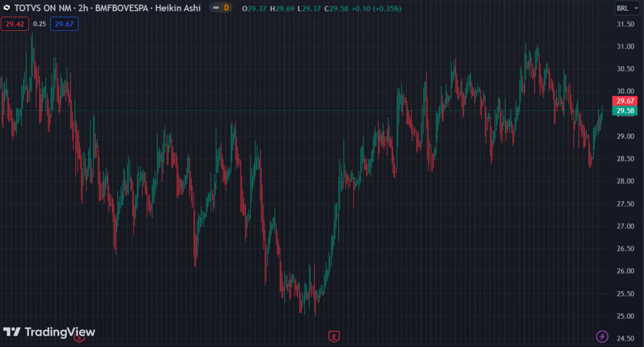
Task: Click the orange D delayed-data badge
Action: (226, 8)
